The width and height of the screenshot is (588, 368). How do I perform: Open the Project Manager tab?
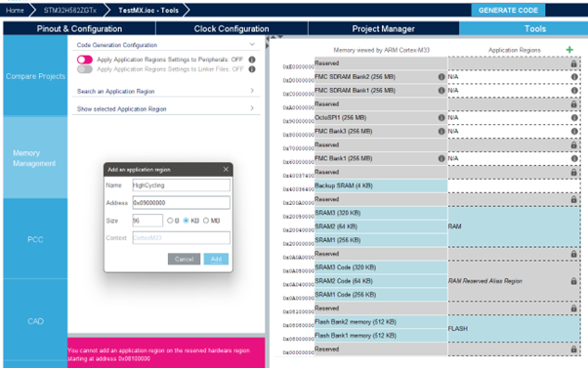(383, 29)
